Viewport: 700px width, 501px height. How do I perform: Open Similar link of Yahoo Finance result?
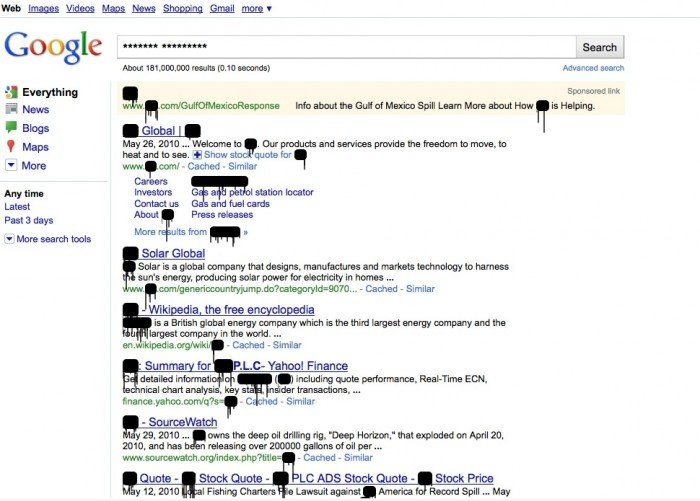click(300, 401)
